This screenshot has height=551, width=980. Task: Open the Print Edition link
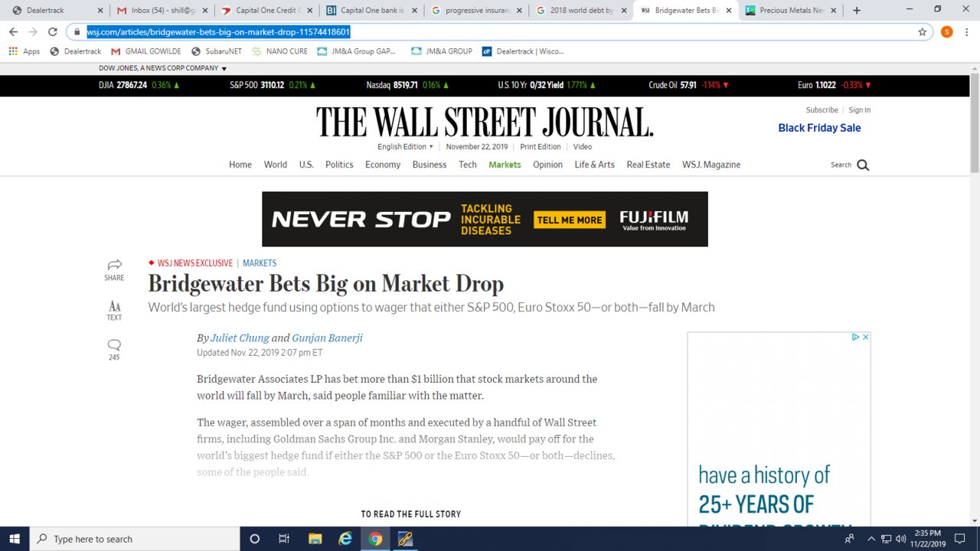click(x=541, y=147)
